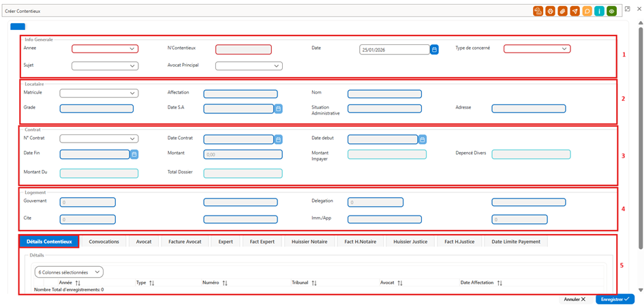Open the 6 Colonnes sélectionnées dropdown

pos(69,272)
